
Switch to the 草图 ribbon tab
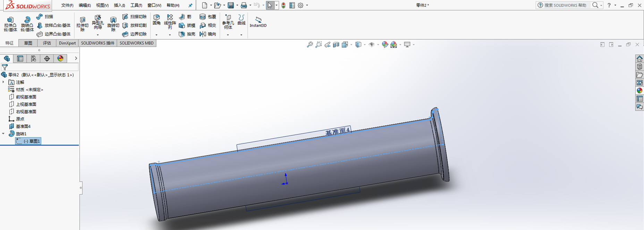[x=28, y=43]
